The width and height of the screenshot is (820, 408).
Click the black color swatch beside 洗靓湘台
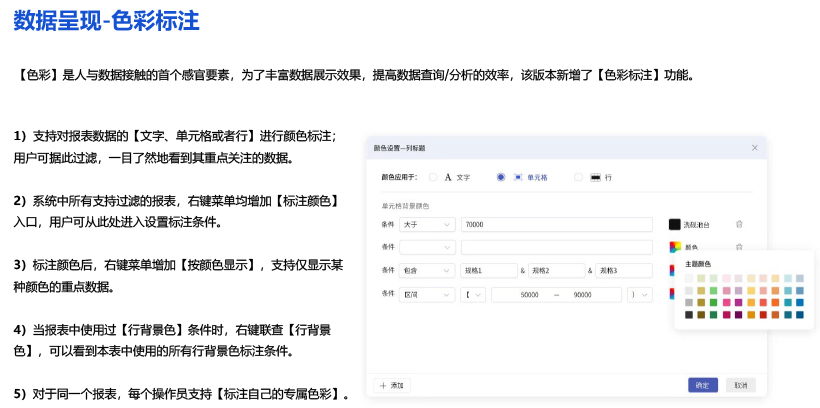pos(675,225)
